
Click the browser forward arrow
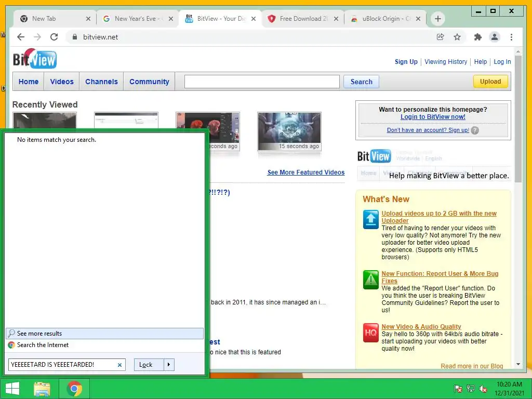[x=37, y=37]
